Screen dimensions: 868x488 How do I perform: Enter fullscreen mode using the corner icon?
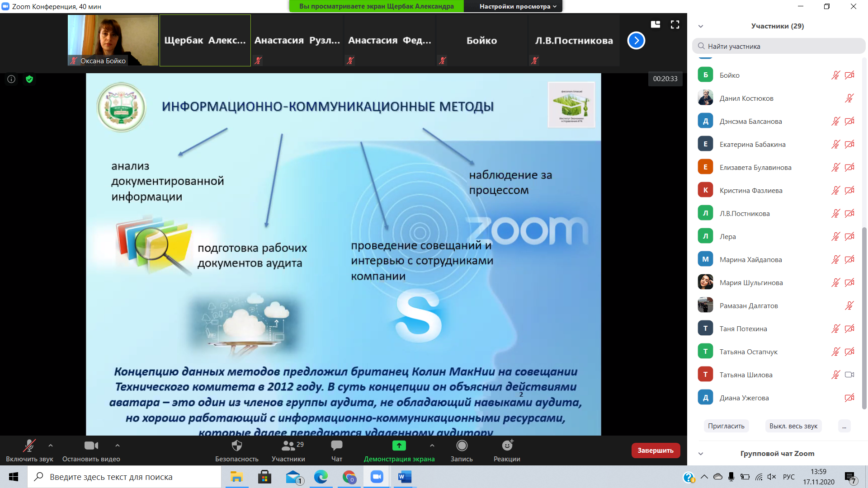(675, 25)
